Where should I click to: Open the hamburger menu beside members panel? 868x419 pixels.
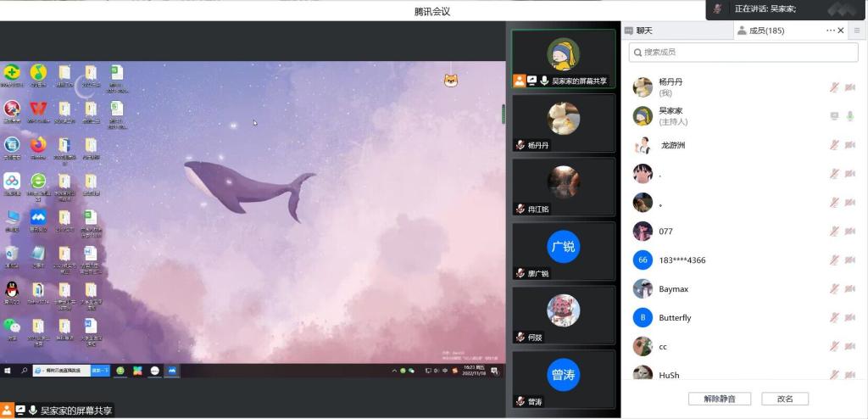point(858,31)
